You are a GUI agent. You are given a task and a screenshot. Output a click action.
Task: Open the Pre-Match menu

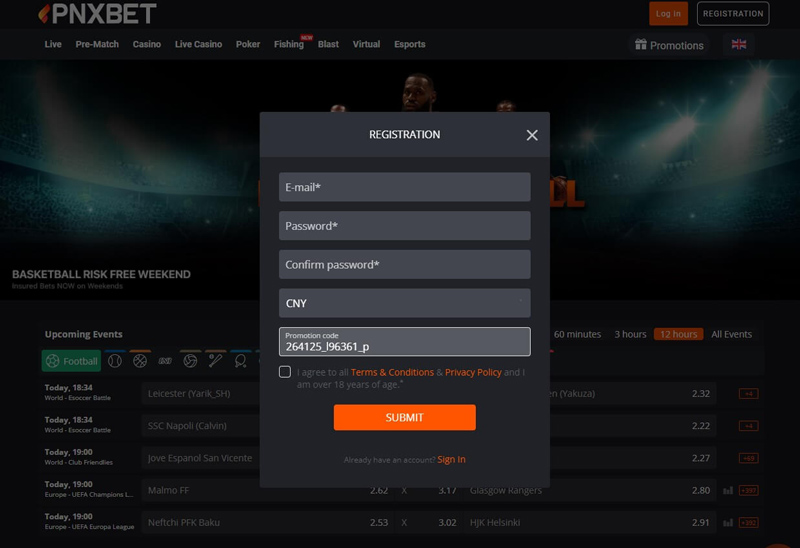point(97,44)
